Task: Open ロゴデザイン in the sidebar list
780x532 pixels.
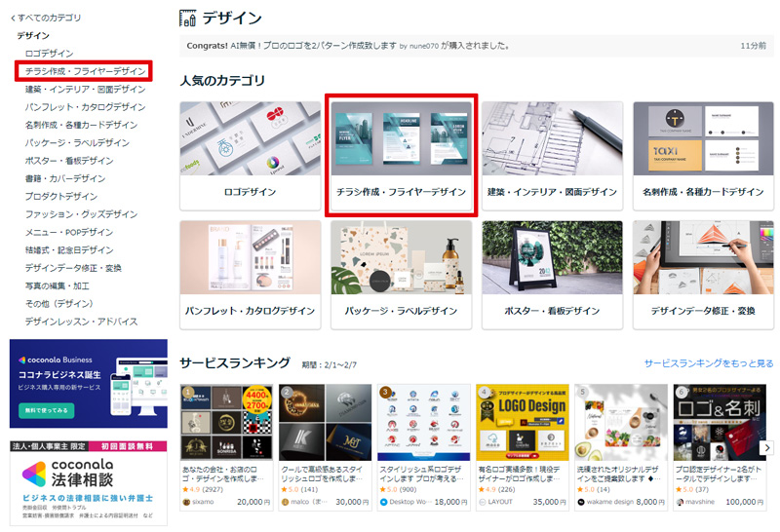Action: click(x=49, y=54)
